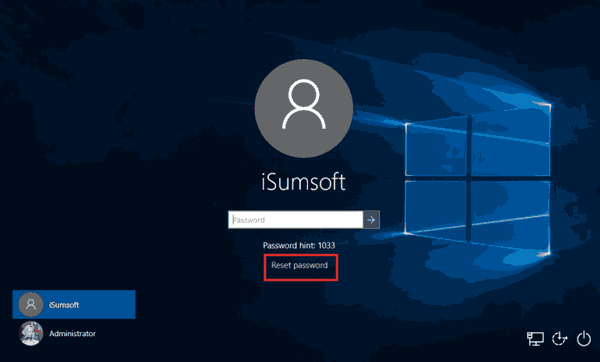The height and width of the screenshot is (362, 600).
Task: Open the network connection icon
Action: [x=535, y=339]
